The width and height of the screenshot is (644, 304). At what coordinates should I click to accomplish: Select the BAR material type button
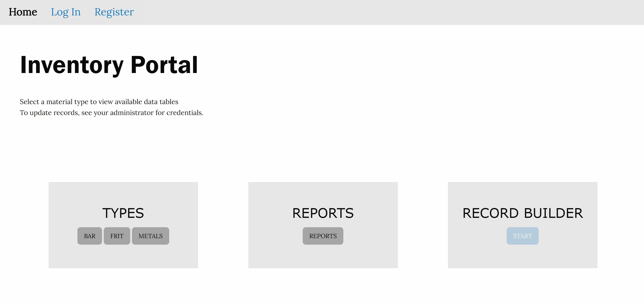(90, 236)
